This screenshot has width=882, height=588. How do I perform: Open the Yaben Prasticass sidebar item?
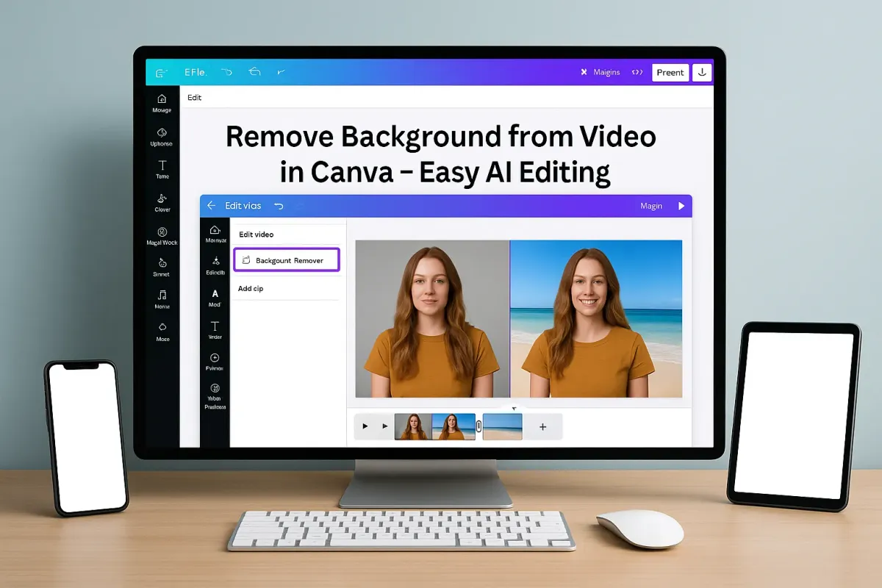click(x=215, y=397)
